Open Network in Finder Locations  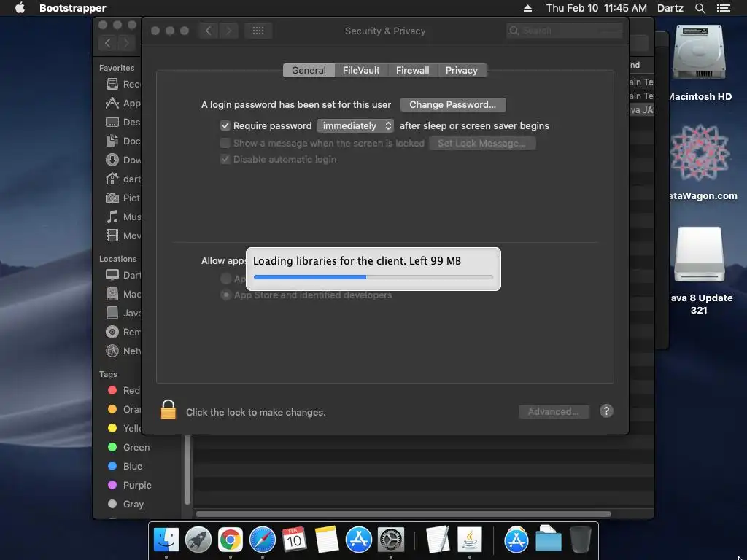tap(123, 351)
